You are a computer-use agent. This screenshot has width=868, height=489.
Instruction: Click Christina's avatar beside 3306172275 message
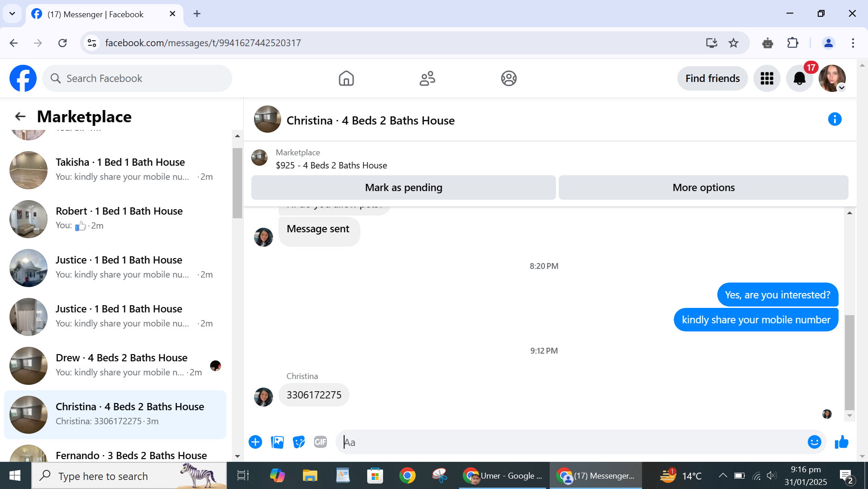pyautogui.click(x=264, y=397)
